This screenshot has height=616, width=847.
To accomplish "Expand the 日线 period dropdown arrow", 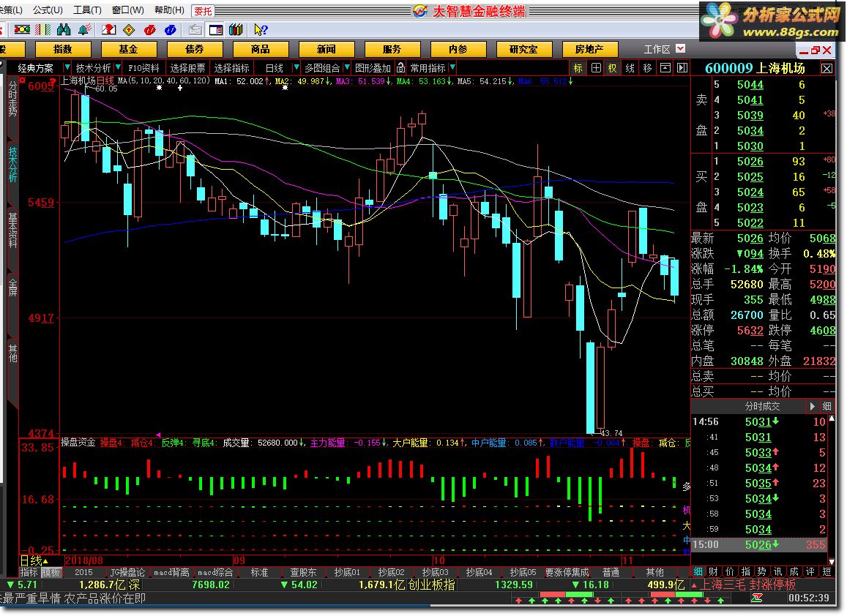I will (296, 67).
